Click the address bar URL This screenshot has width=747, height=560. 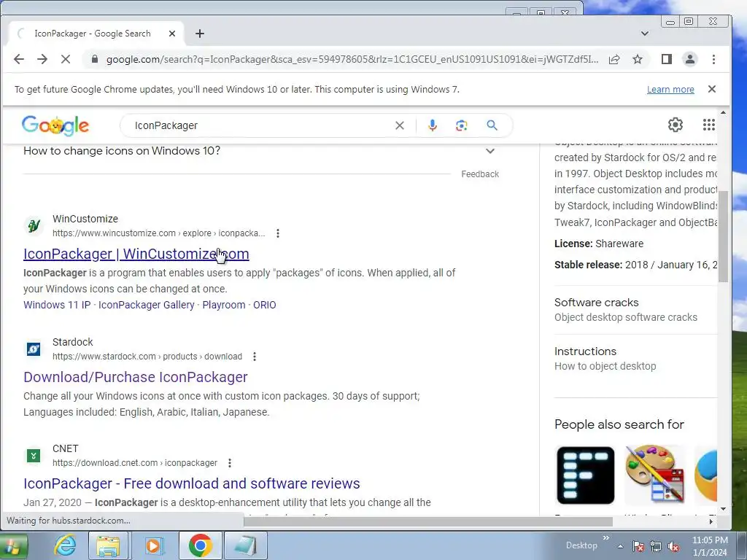[x=352, y=59]
